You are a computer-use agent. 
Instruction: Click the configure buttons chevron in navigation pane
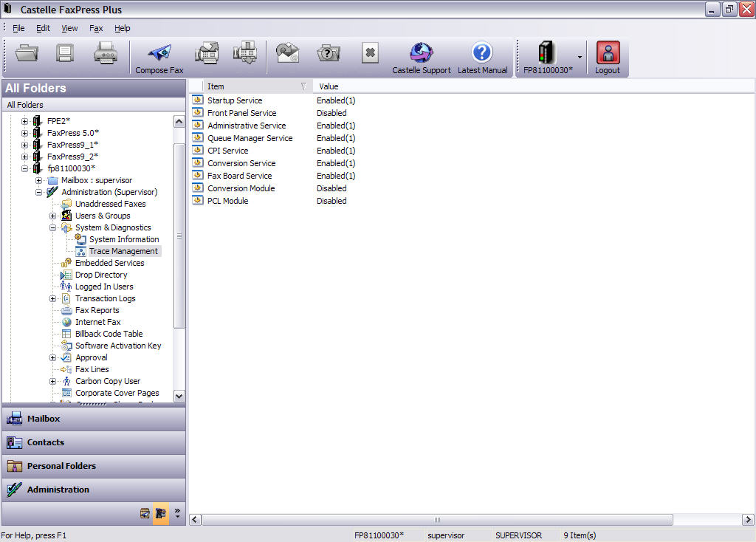177,513
